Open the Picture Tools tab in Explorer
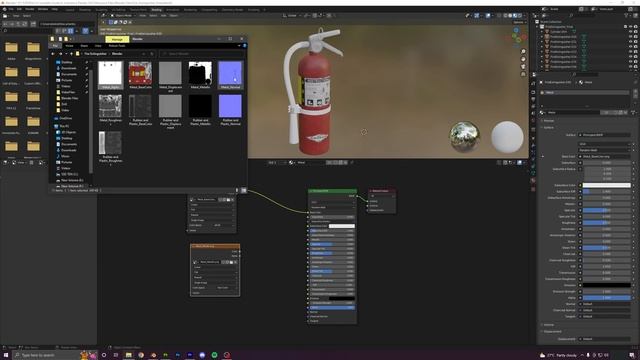 pos(117,46)
